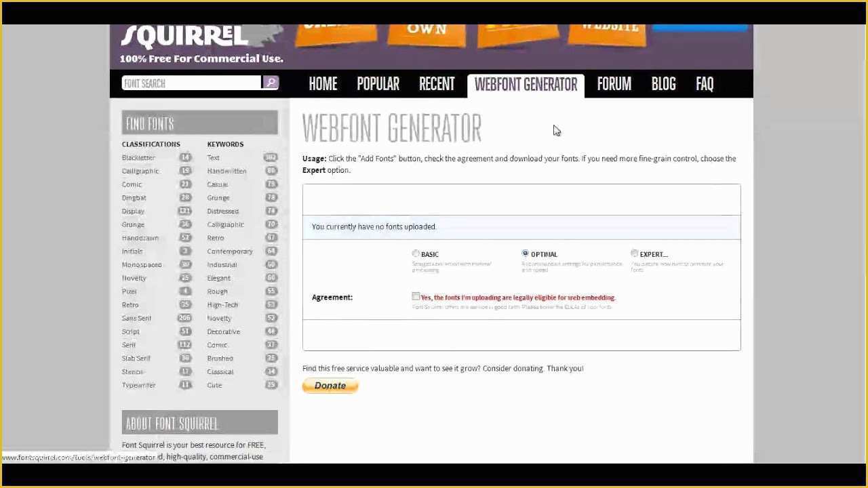
Task: Open the HOME nav item
Action: (323, 84)
